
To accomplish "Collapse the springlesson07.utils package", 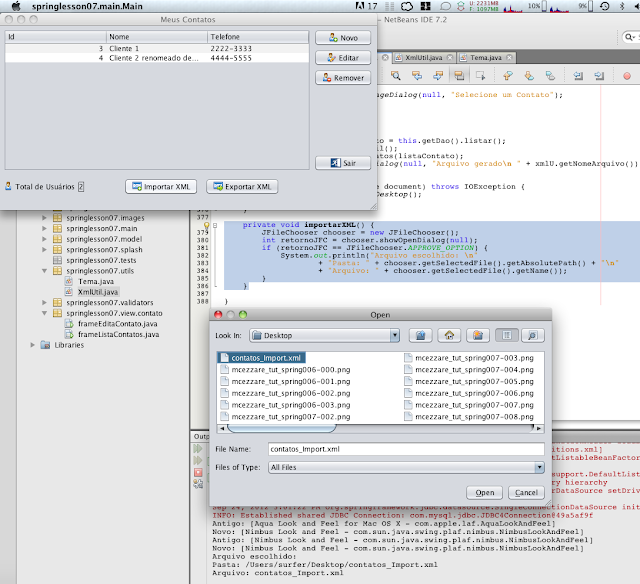I will [x=44, y=271].
